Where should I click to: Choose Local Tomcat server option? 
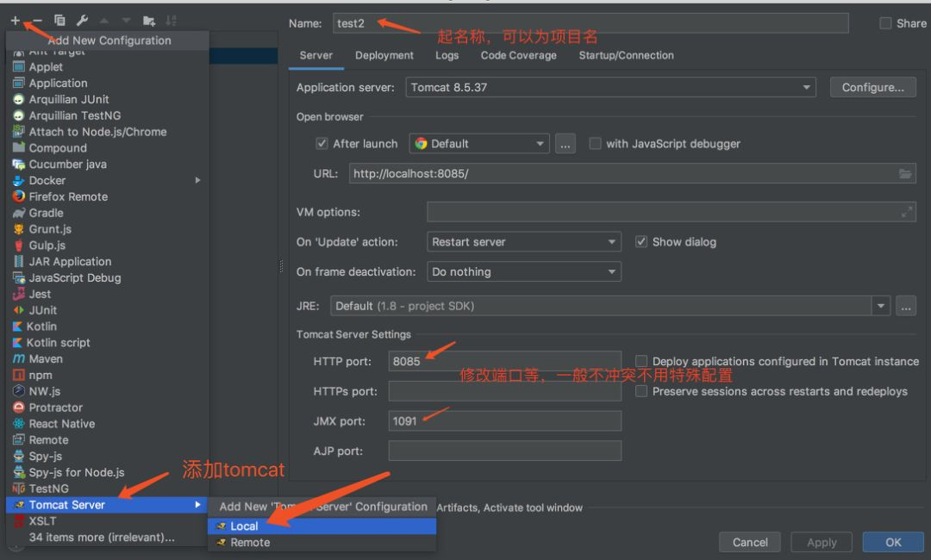[x=322, y=526]
